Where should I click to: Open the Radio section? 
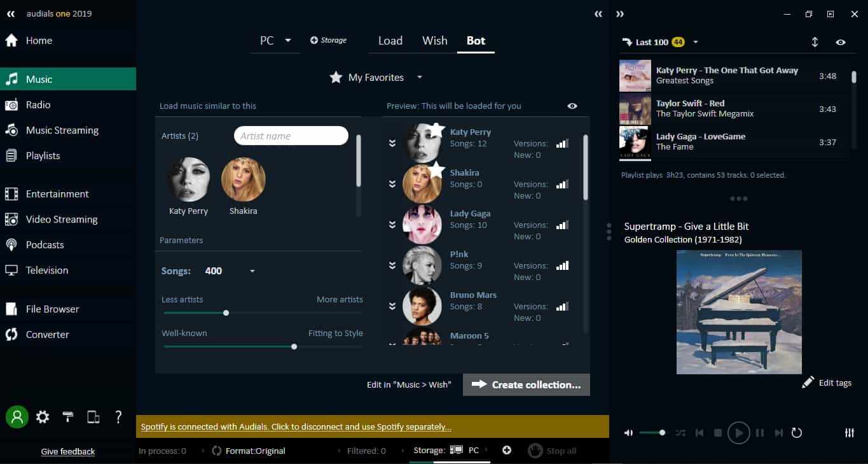68,104
